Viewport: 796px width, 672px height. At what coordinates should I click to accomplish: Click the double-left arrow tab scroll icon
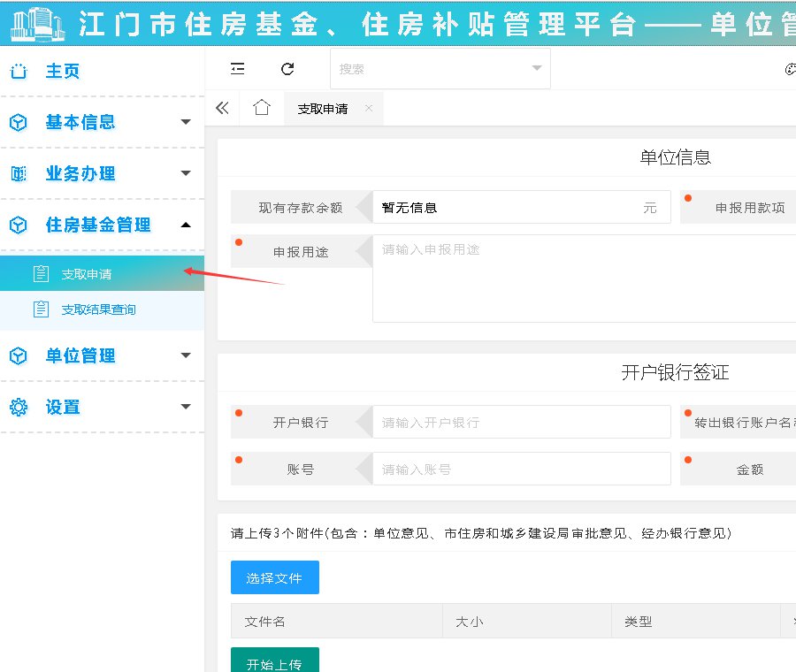(x=222, y=108)
